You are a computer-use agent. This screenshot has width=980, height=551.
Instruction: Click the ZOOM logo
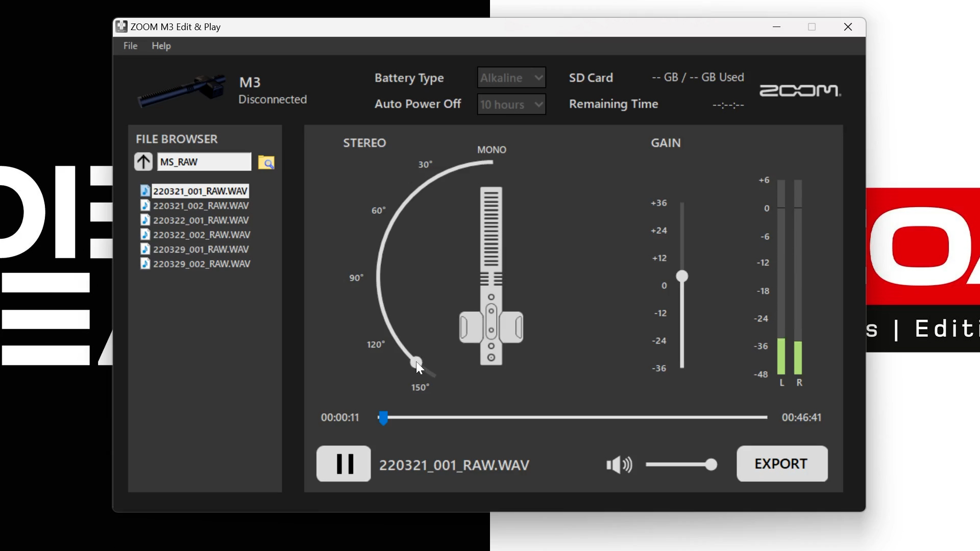(800, 90)
